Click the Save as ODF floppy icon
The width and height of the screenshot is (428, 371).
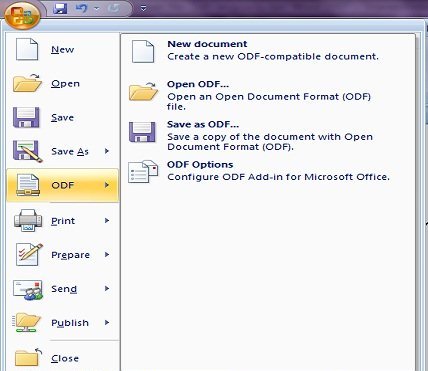tap(142, 132)
